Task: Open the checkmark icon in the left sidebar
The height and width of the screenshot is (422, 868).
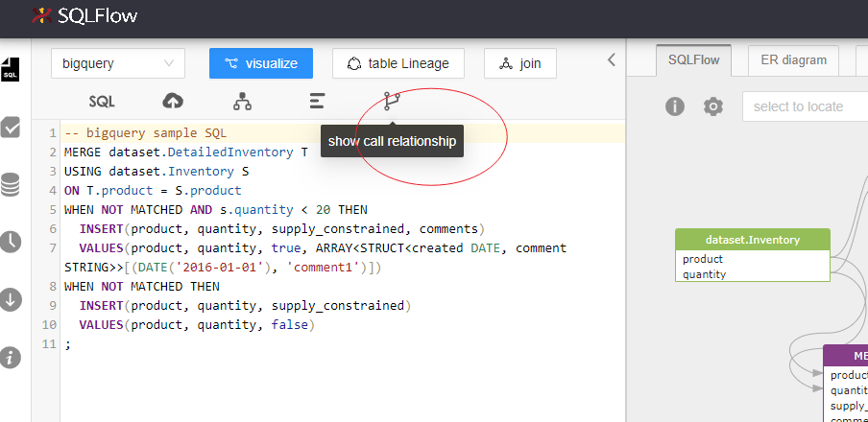Action: pos(10,127)
